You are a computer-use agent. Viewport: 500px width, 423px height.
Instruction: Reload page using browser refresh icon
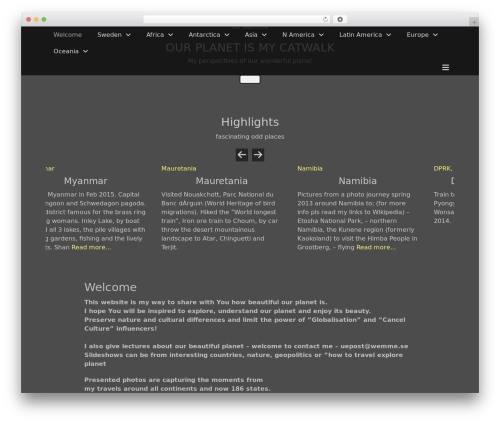(x=325, y=19)
